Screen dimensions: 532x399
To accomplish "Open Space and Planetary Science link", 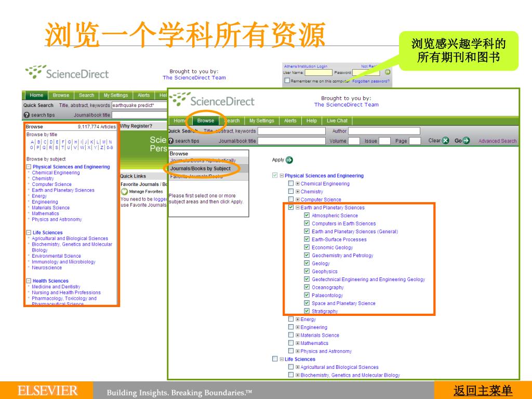I will [343, 303].
